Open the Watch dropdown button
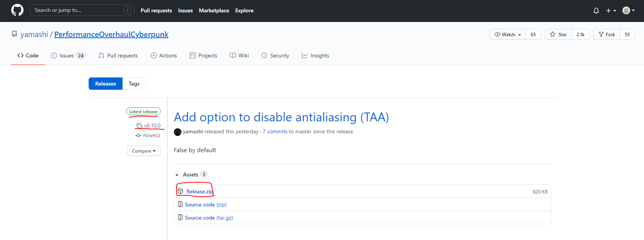Image resolution: width=644 pixels, height=240 pixels. click(x=508, y=34)
